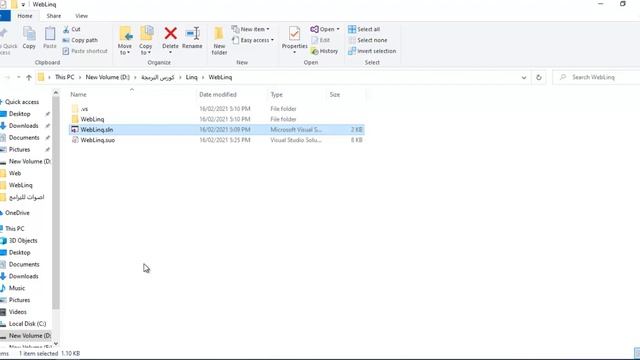640x360 pixels.
Task: Open Local Disk (C:) in navigation pane
Action: 27,324
